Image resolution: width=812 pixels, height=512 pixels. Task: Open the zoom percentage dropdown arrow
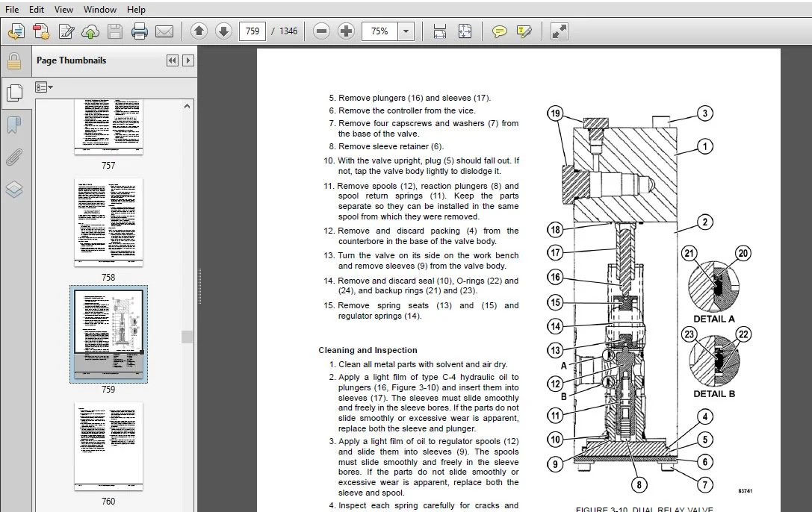406,31
